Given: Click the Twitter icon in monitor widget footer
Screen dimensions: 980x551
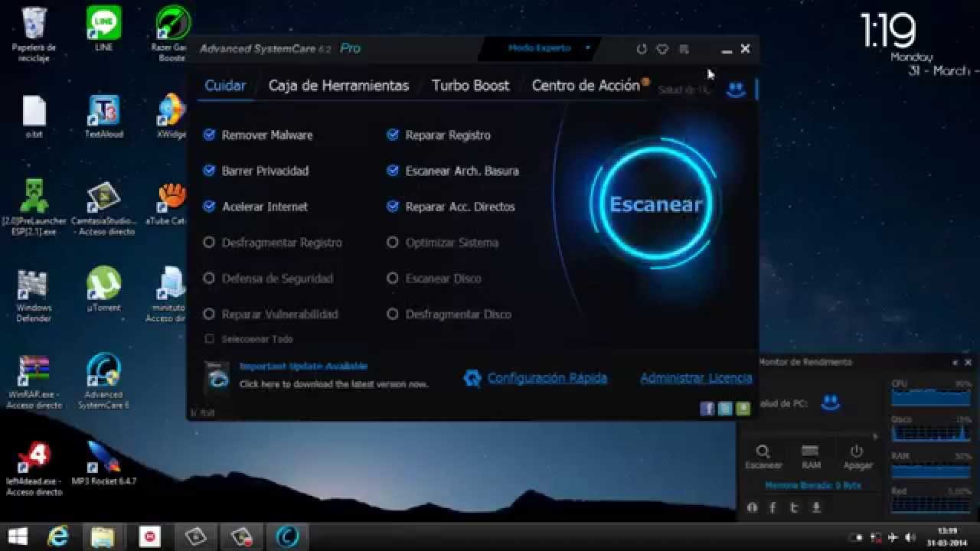Looking at the screenshot, I should click(794, 507).
